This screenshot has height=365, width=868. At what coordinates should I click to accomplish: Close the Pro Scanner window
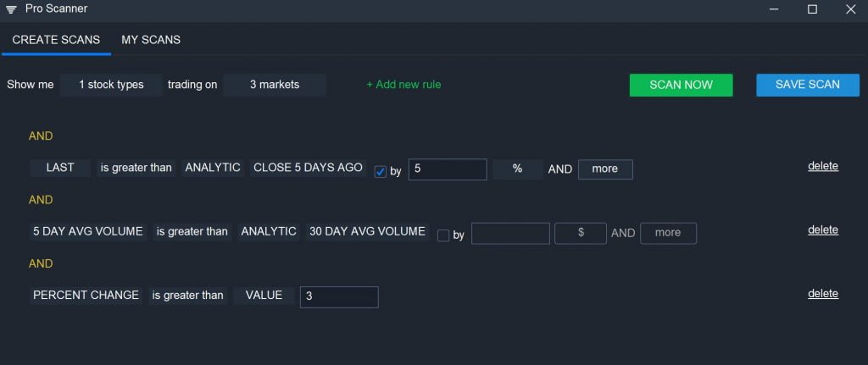point(850,9)
